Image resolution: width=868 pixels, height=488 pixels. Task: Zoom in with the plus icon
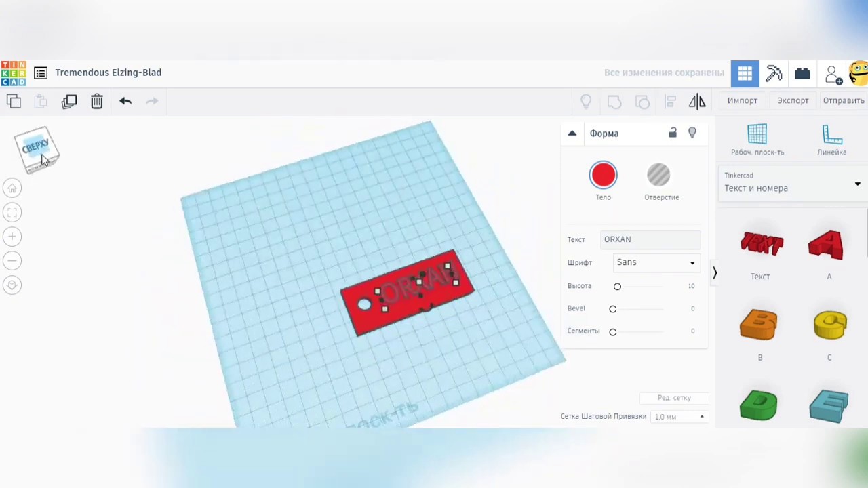(12, 237)
